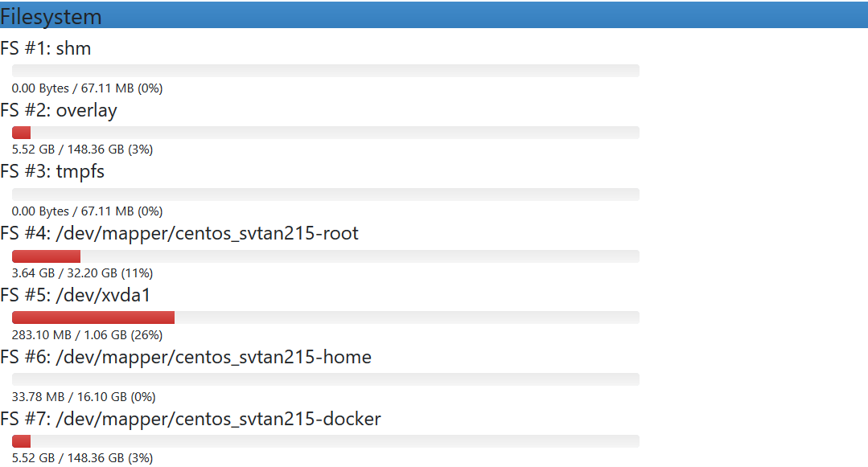Screen dimensions: 868x467
Task: Click the /dev/xvda1 red usage bar
Action: coord(93,317)
